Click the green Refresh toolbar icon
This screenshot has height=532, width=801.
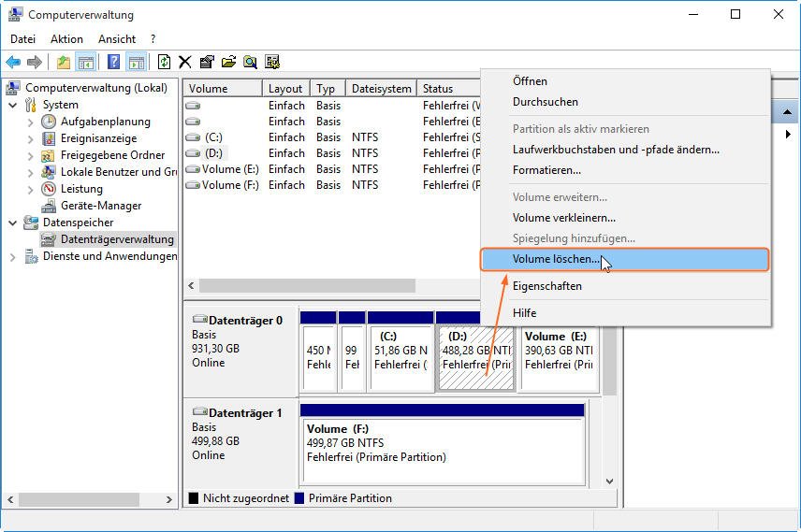click(164, 63)
